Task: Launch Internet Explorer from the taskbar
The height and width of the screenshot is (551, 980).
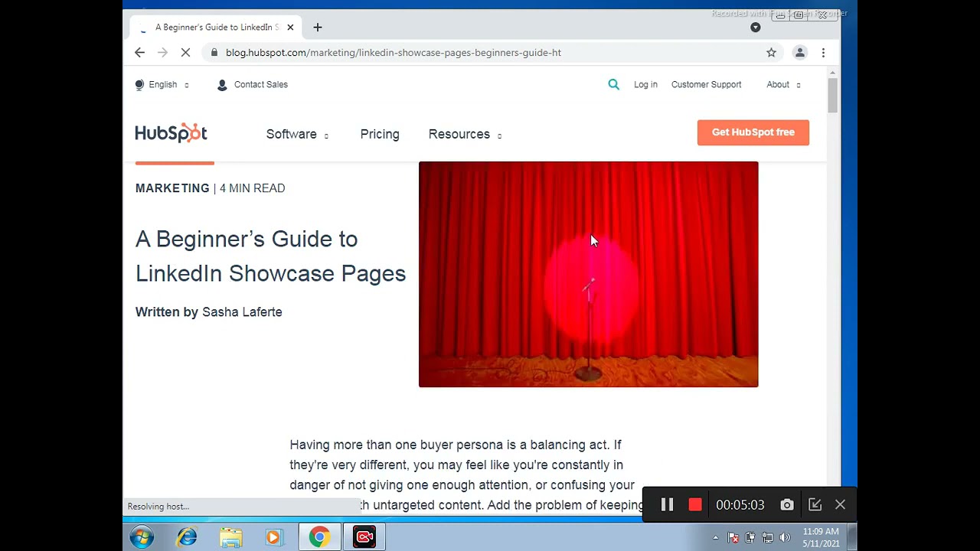Action: (x=187, y=537)
